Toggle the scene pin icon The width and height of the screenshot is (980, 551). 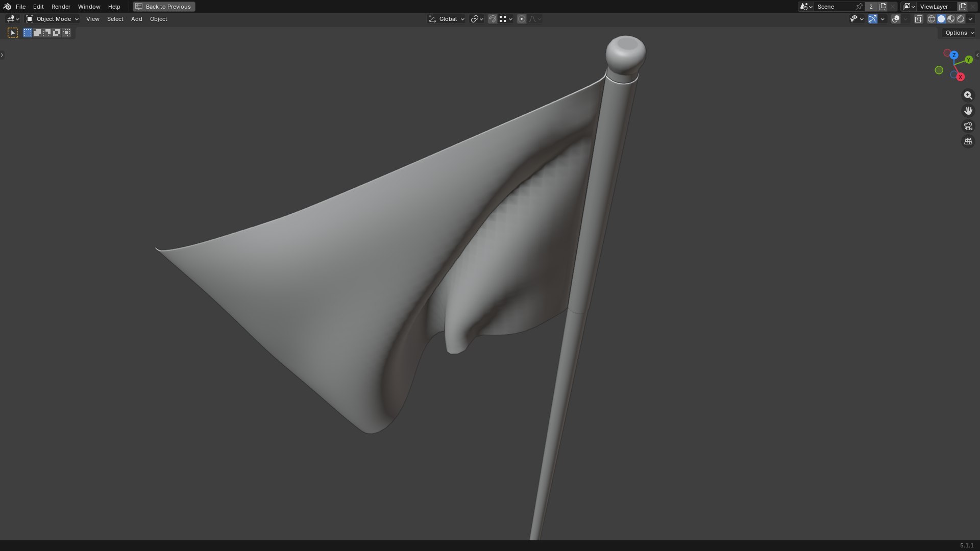coord(859,7)
